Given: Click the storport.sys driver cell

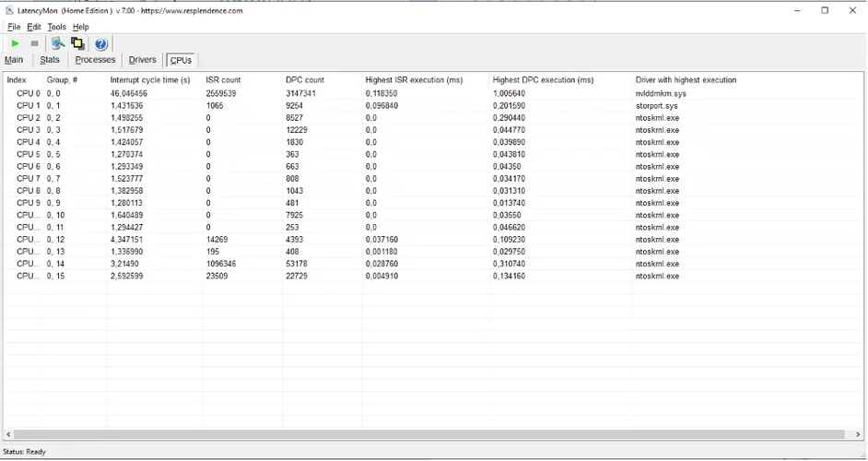Looking at the screenshot, I should coord(657,106).
